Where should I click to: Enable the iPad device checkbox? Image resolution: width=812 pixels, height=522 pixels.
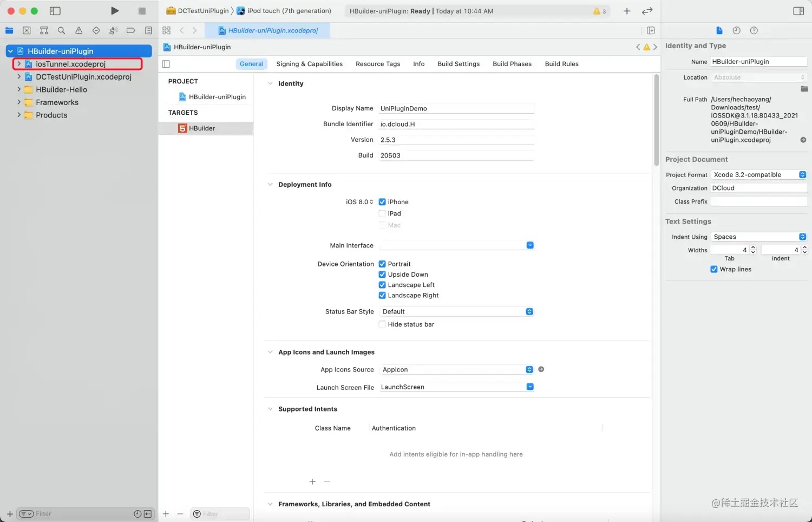(382, 213)
